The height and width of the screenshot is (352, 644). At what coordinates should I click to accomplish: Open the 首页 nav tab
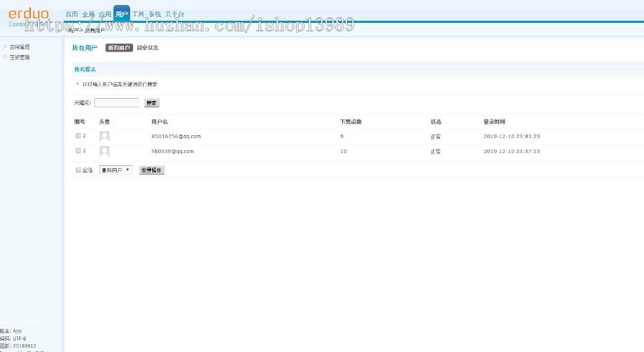click(72, 14)
